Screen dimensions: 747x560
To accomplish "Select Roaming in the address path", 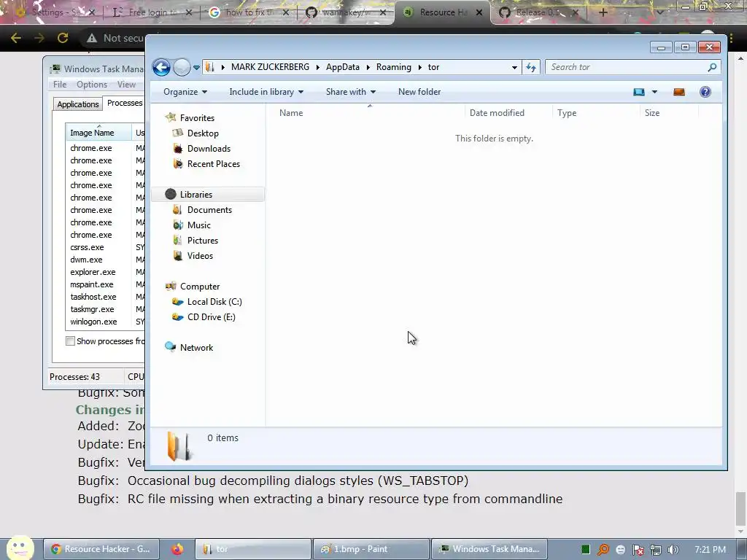I will (x=393, y=67).
